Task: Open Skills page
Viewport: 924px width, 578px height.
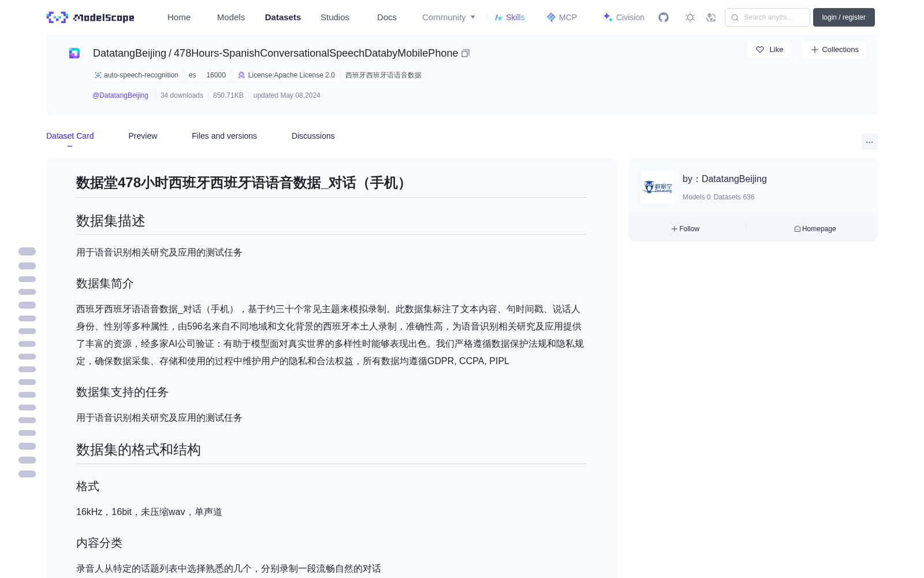Action: click(x=510, y=17)
